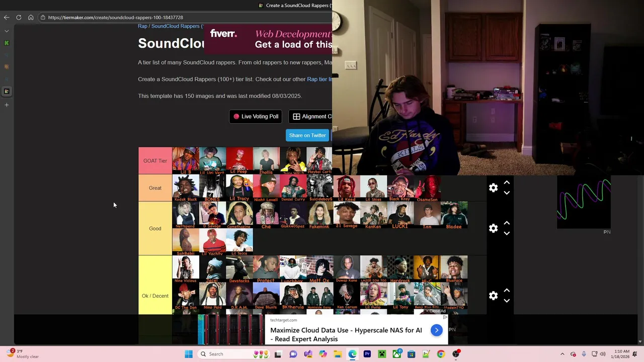Click the GOAT Tier label cell
This screenshot has width=644, height=362.
click(x=155, y=161)
